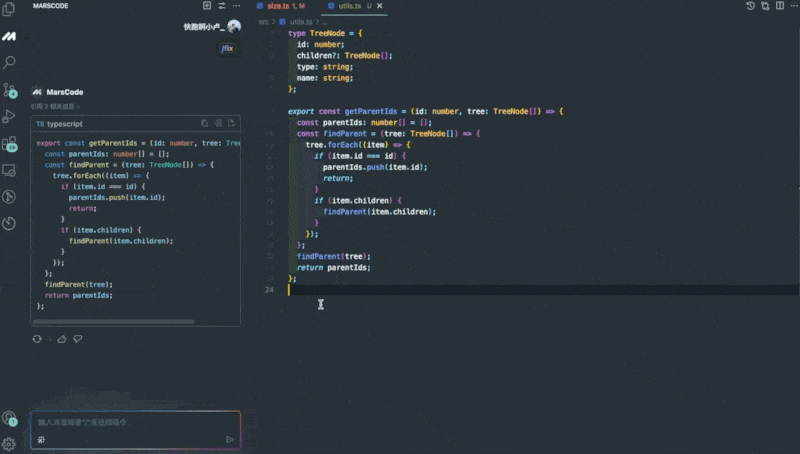This screenshot has height=454, width=800.
Task: Apply code block to new file
Action: tap(231, 123)
